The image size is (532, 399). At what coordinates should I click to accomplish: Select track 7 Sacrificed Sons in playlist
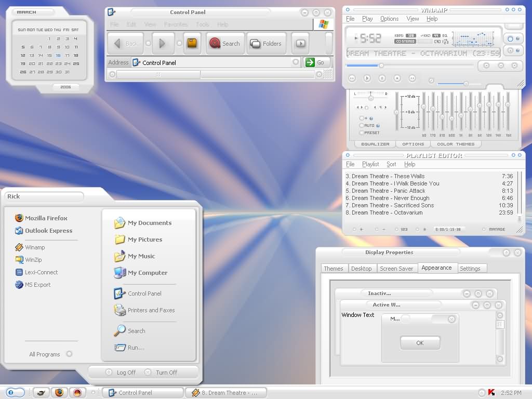[x=429, y=205]
